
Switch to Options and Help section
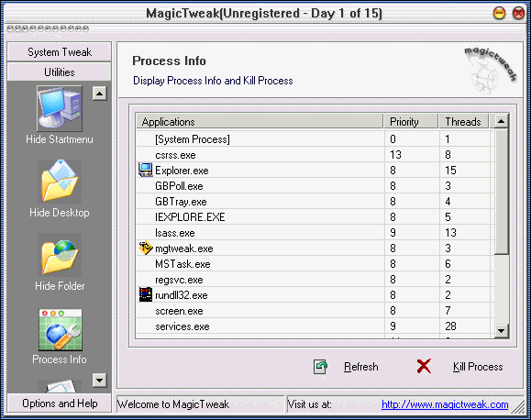click(60, 403)
